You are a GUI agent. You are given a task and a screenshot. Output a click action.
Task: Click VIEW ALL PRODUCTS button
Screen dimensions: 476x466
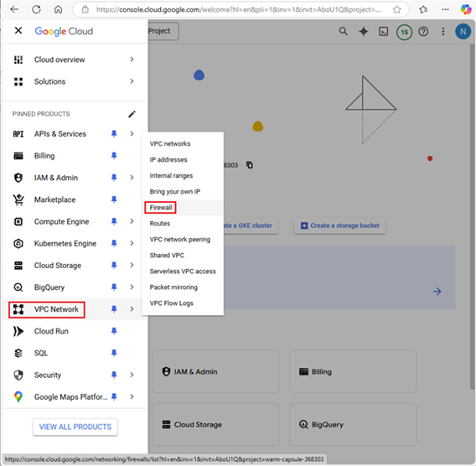(75, 427)
